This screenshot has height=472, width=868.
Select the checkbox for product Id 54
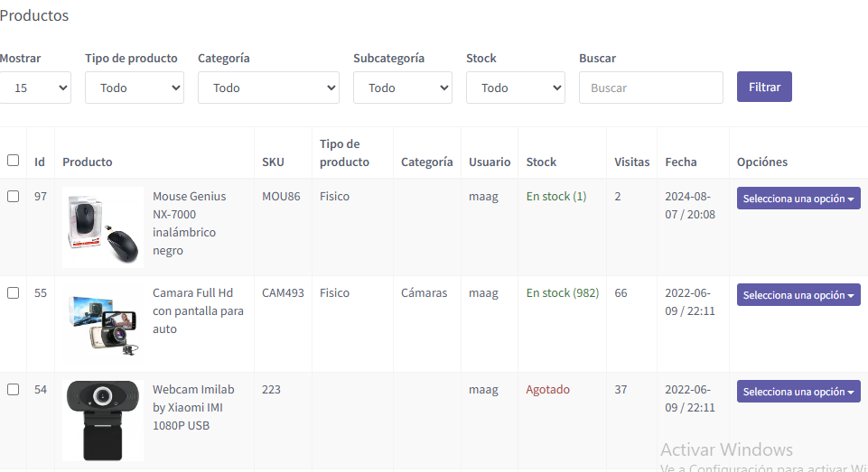(x=13, y=390)
